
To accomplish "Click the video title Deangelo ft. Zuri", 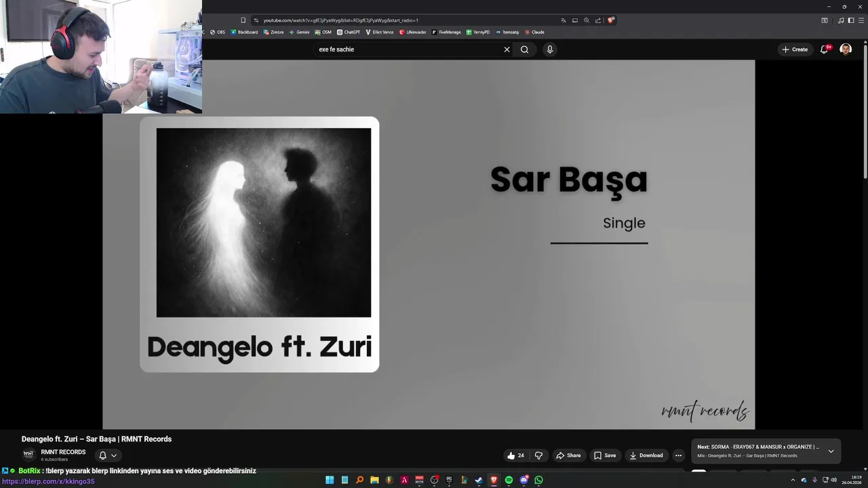I will coord(96,439).
